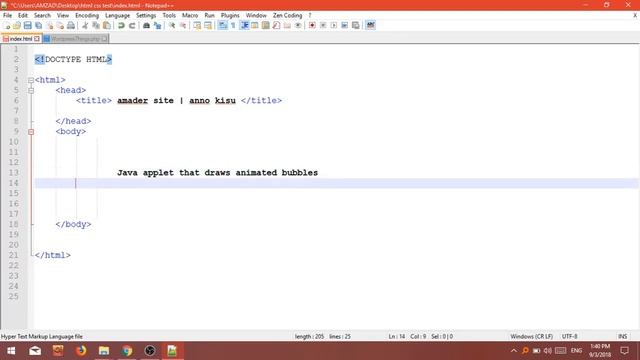The height and width of the screenshot is (360, 640).
Task: Click the Replace toolbar icon
Action: tap(157, 25)
